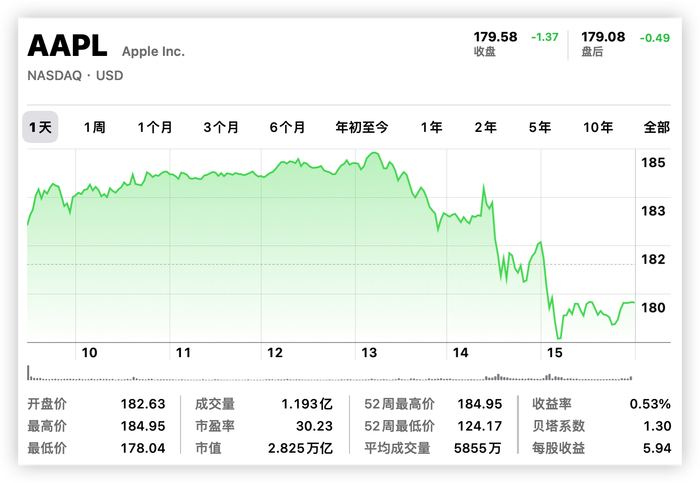Select the 1年 time range
The height and width of the screenshot is (483, 700).
pyautogui.click(x=432, y=127)
